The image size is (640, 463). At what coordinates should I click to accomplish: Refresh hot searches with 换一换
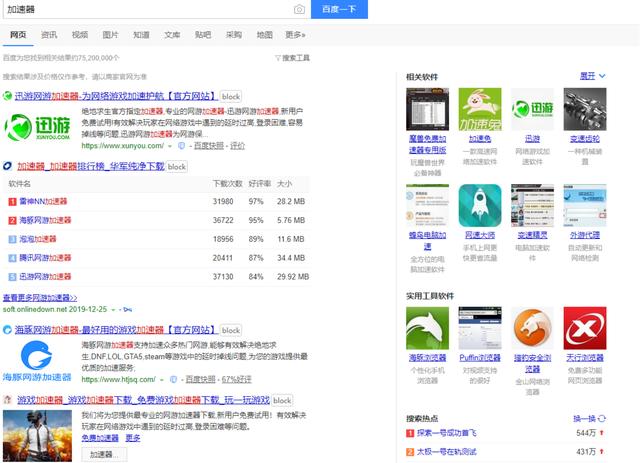589,418
